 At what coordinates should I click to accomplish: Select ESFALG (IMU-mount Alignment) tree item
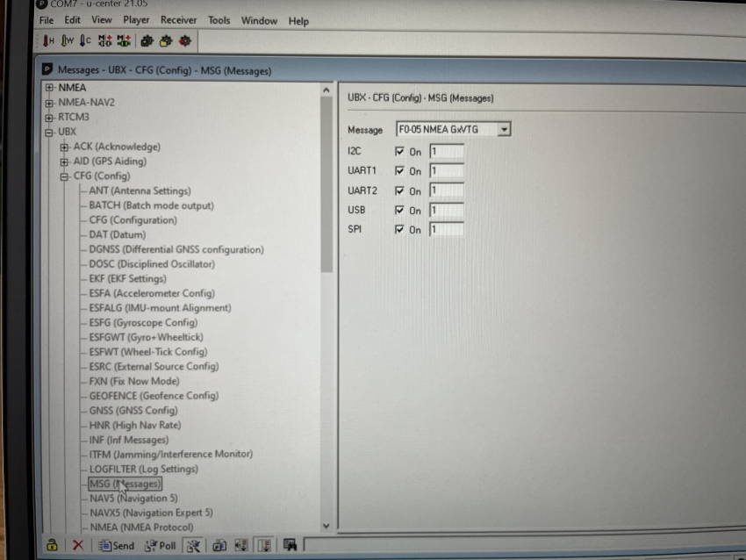click(x=160, y=308)
